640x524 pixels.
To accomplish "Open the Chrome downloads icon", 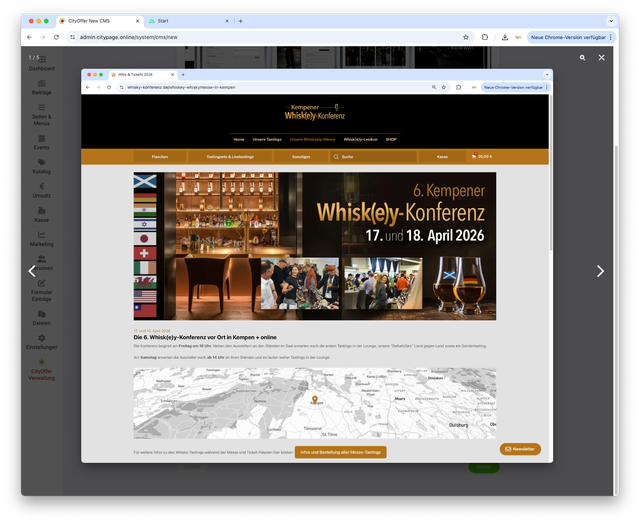I will click(505, 37).
